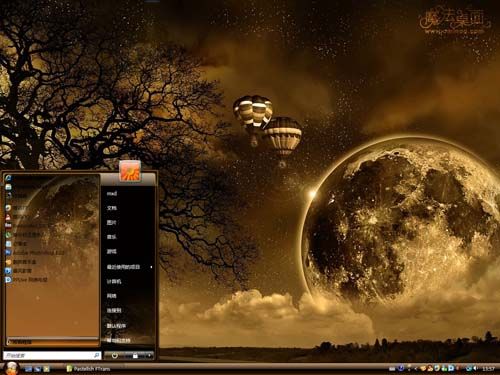Launch Adobe Photoshop from the Start menu list
Viewport: 500px width, 375px height.
(x=35, y=253)
